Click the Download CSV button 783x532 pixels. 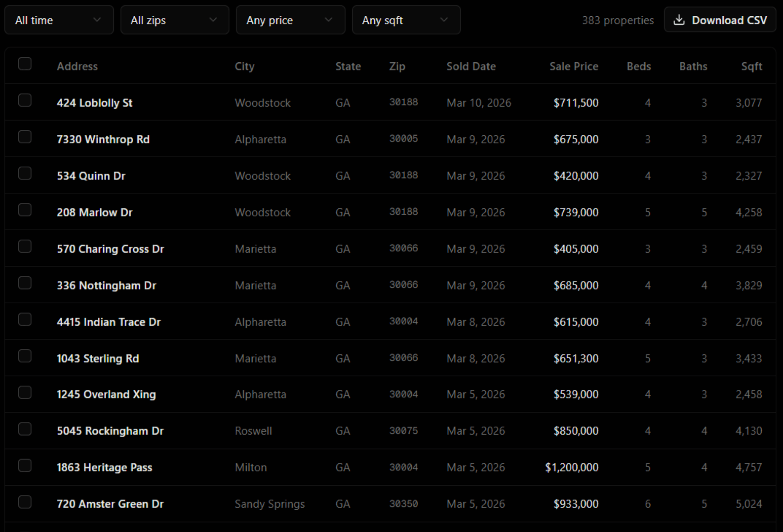(x=719, y=20)
